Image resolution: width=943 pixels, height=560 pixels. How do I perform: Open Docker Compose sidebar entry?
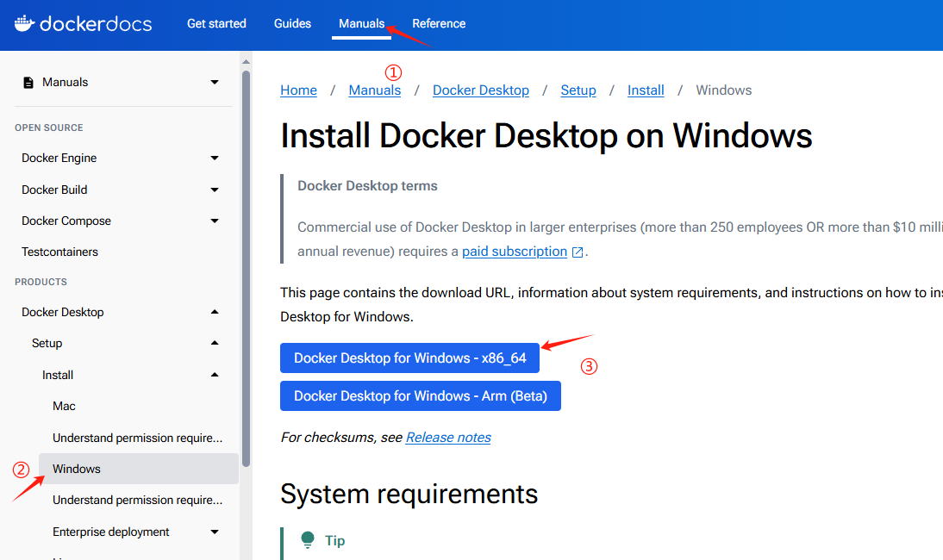coord(66,221)
